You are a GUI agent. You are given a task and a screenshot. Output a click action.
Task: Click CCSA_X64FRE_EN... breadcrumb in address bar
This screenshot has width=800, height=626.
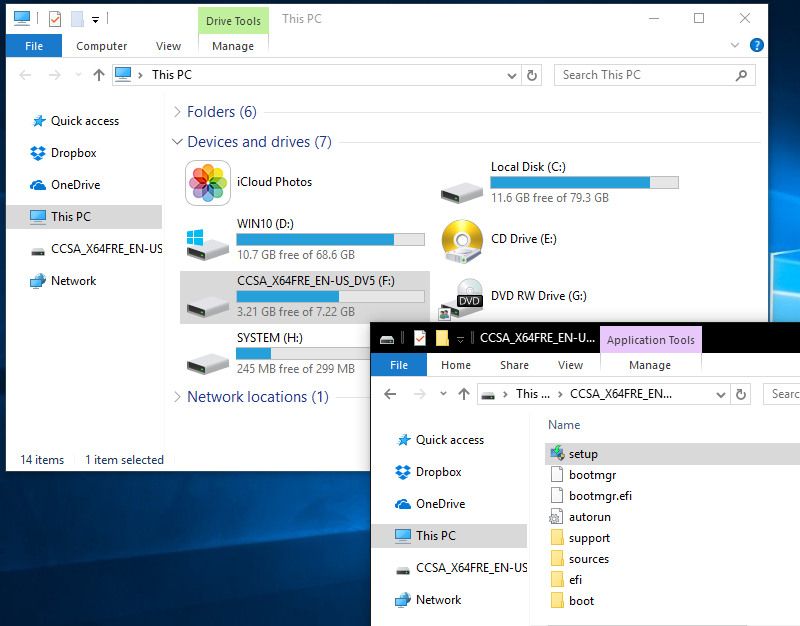coord(620,394)
